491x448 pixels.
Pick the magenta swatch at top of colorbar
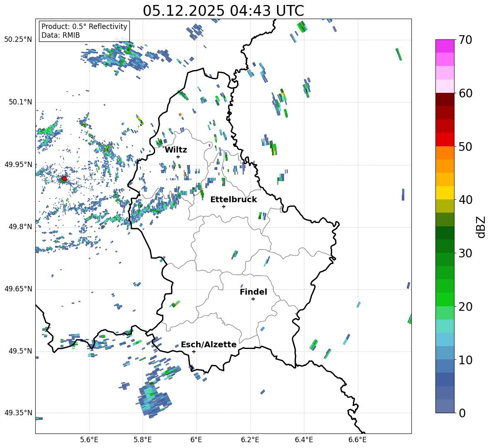point(445,46)
